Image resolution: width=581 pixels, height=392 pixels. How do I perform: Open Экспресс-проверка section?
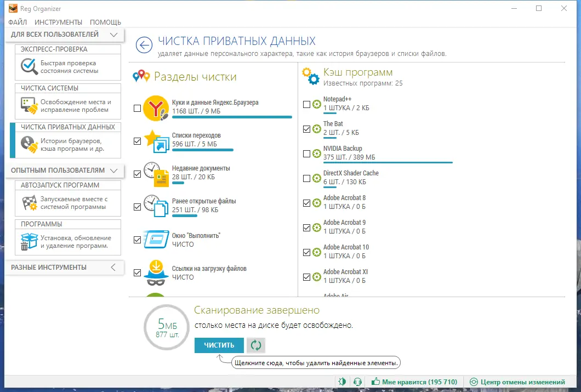[x=68, y=63]
